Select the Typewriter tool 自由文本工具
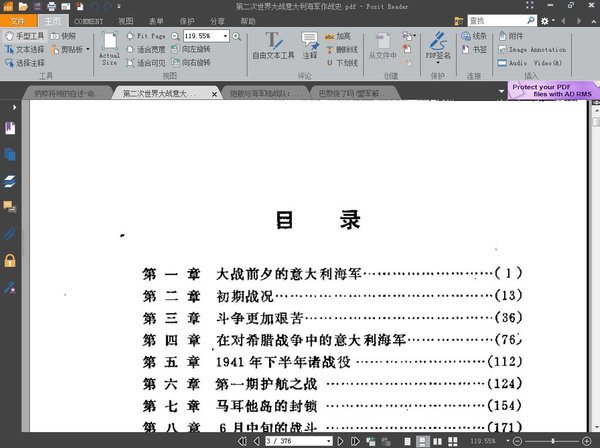The image size is (600, 448). point(274,46)
